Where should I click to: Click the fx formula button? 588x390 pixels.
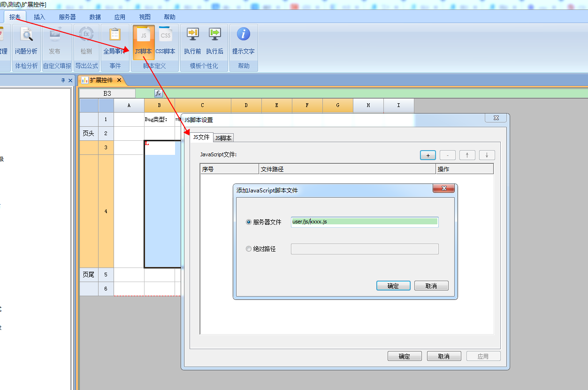pos(159,93)
